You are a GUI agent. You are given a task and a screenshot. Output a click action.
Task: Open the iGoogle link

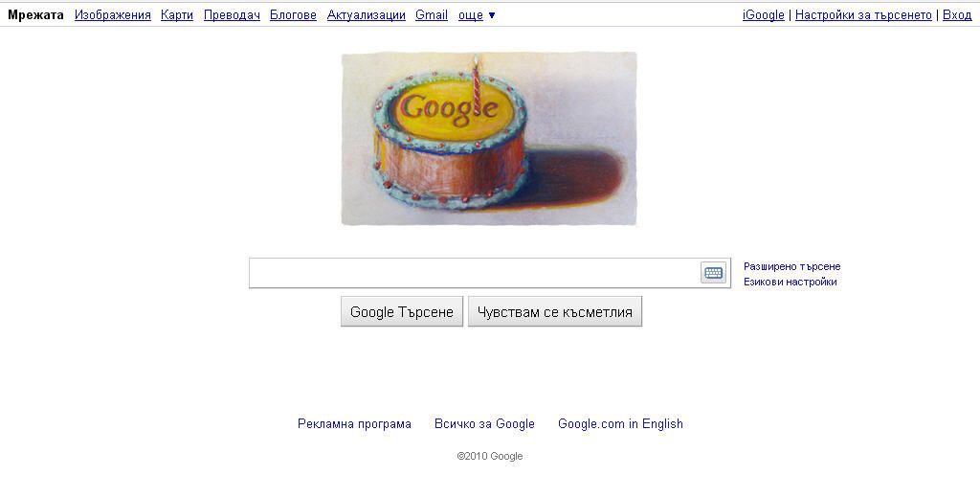tap(763, 15)
